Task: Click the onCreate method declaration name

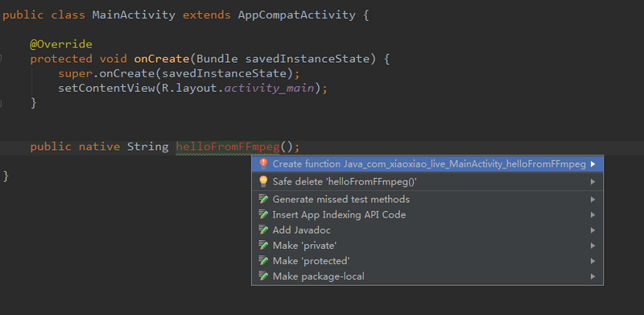Action: 162,59
